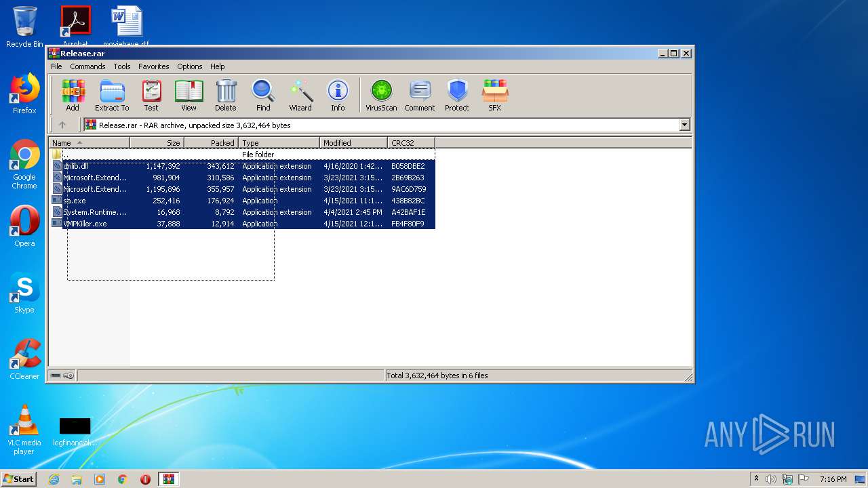Click the volume tray icon
This screenshot has height=488, width=868.
771,479
